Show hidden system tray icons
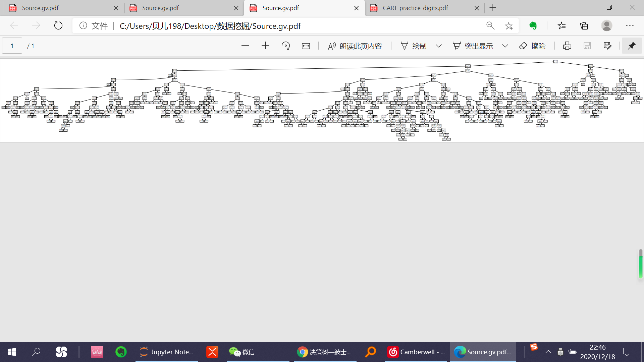 pos(548,352)
